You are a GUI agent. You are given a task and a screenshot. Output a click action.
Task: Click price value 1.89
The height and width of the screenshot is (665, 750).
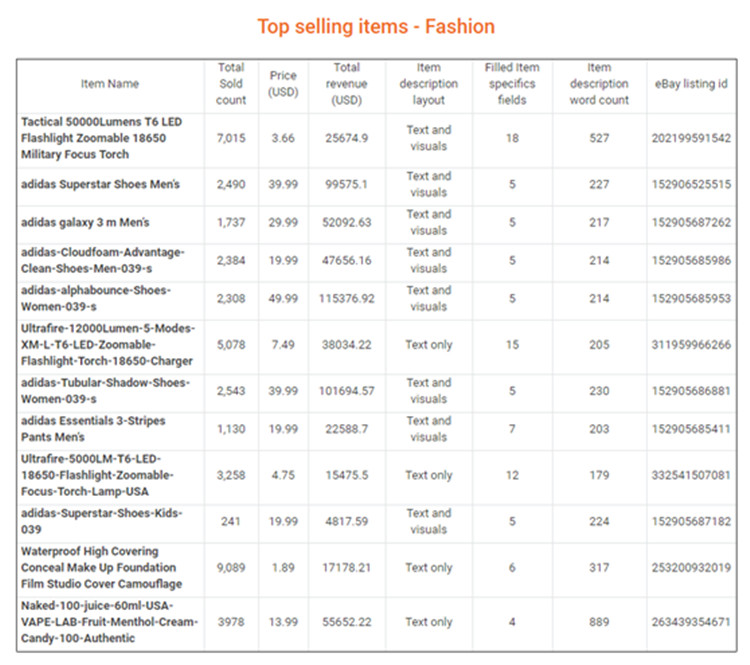coord(283,568)
